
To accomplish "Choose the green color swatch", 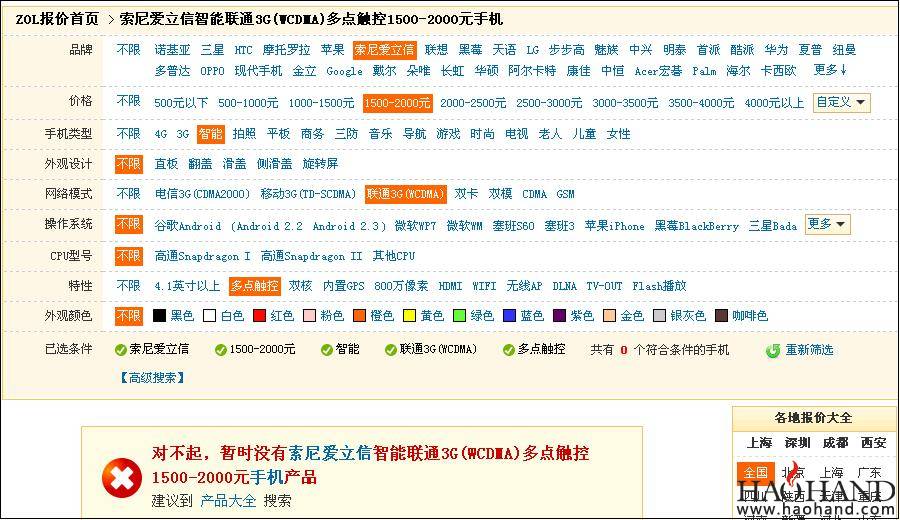I will click(459, 316).
